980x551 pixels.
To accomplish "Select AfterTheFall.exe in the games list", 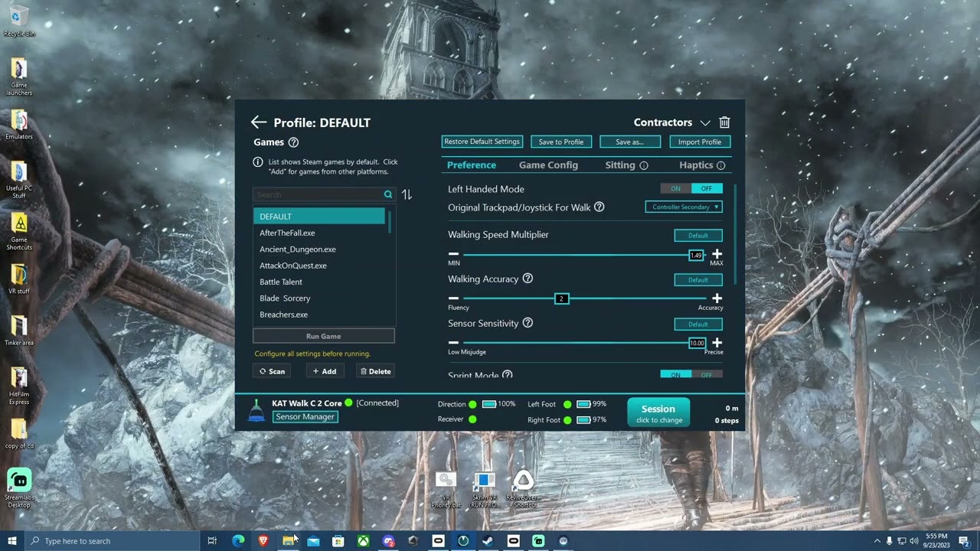I will pyautogui.click(x=319, y=233).
